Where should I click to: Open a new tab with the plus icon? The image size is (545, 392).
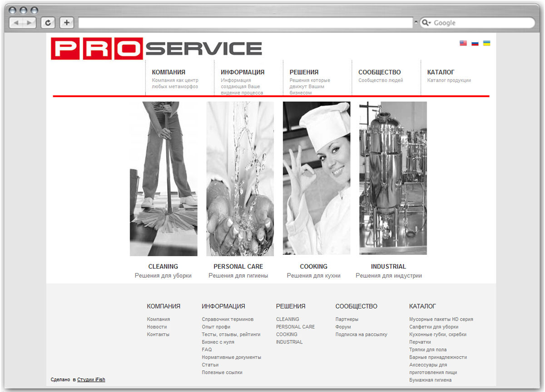coord(66,22)
